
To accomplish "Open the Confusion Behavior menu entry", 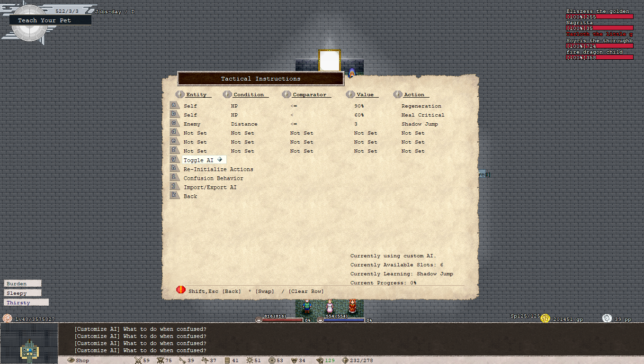I will (x=213, y=178).
